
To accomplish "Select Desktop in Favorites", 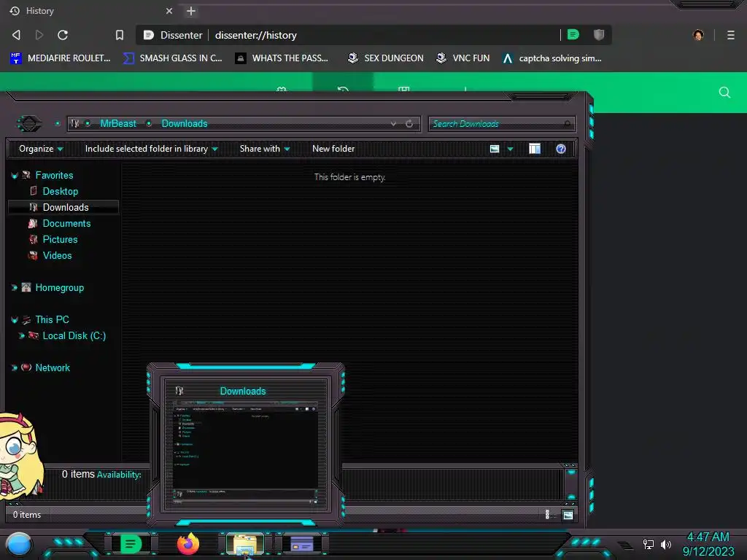I will point(61,192).
